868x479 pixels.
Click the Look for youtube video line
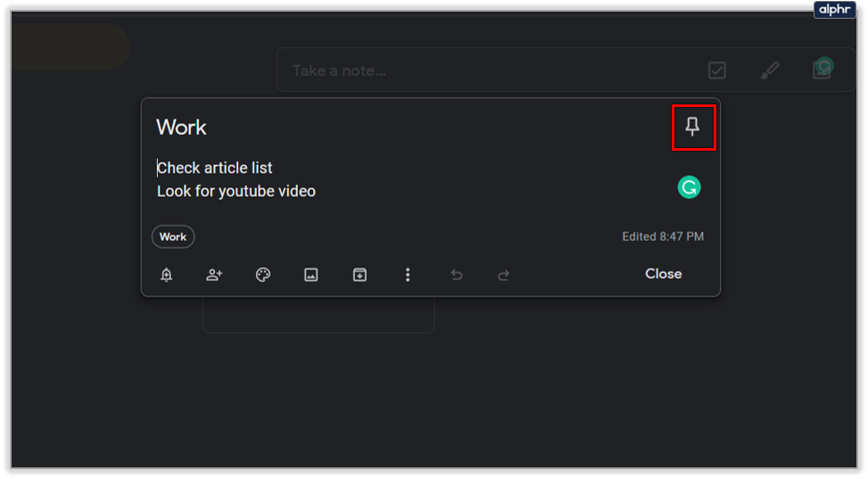tap(236, 191)
